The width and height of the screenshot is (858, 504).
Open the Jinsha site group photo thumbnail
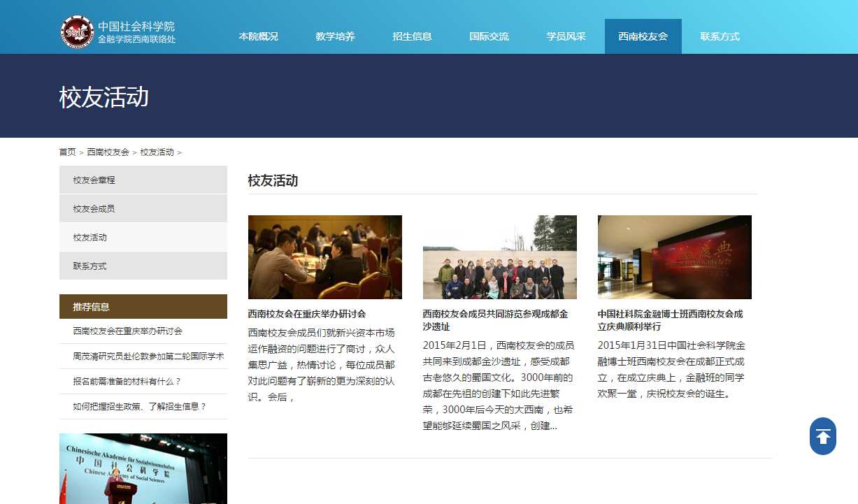(499, 257)
